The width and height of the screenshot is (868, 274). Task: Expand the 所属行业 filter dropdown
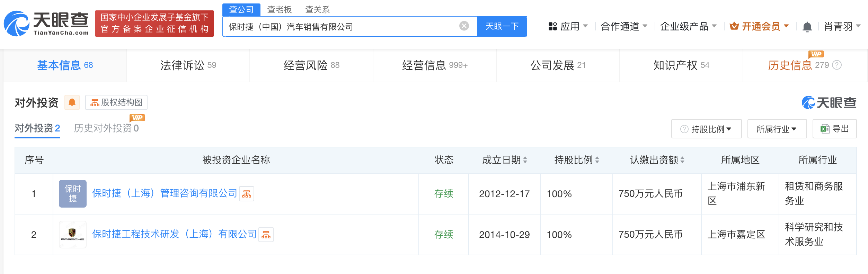[777, 129]
